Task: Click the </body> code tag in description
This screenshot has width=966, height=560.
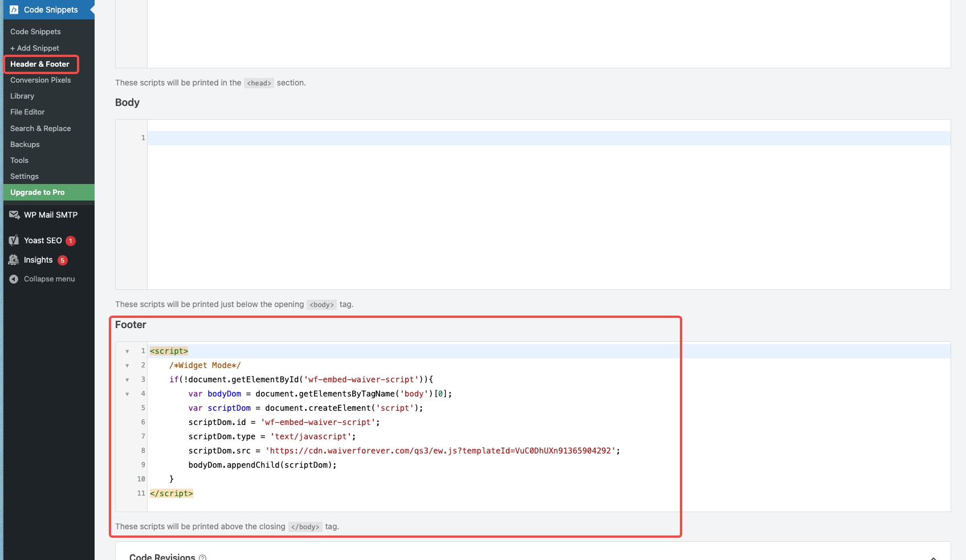Action: (x=305, y=527)
